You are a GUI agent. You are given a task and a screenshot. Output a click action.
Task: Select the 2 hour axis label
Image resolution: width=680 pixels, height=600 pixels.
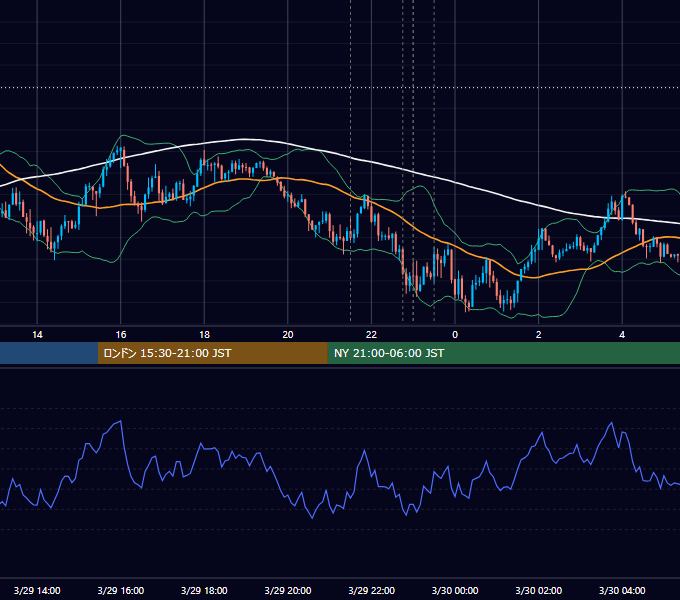click(x=539, y=335)
